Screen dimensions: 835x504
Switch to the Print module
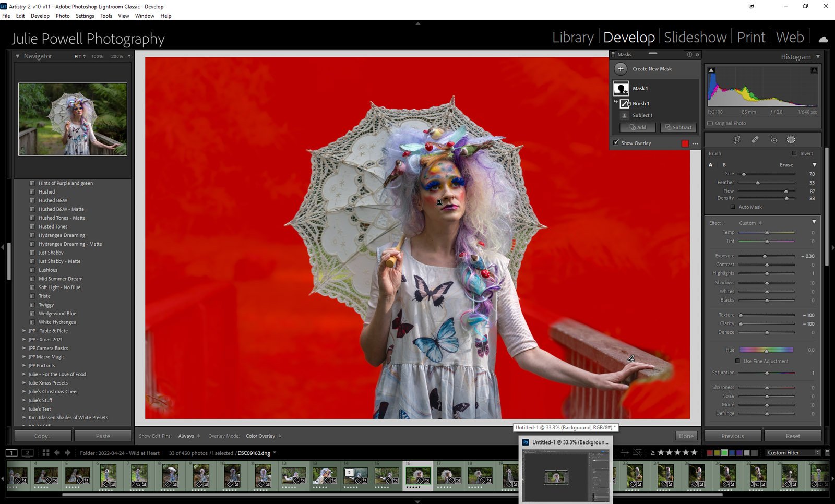751,38
